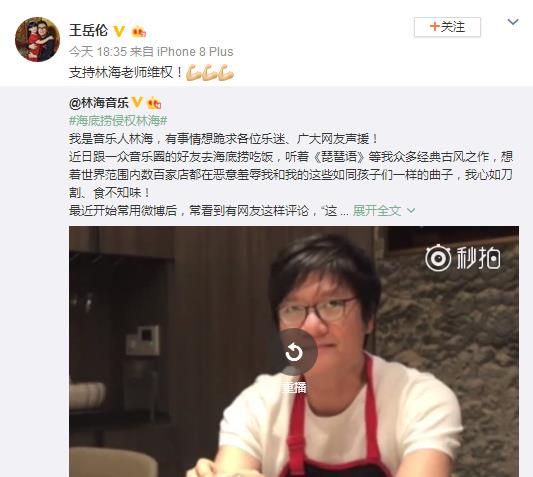This screenshot has width=533, height=477.
Task: Click the 今天 18:35 timestamp link
Action: [x=98, y=52]
